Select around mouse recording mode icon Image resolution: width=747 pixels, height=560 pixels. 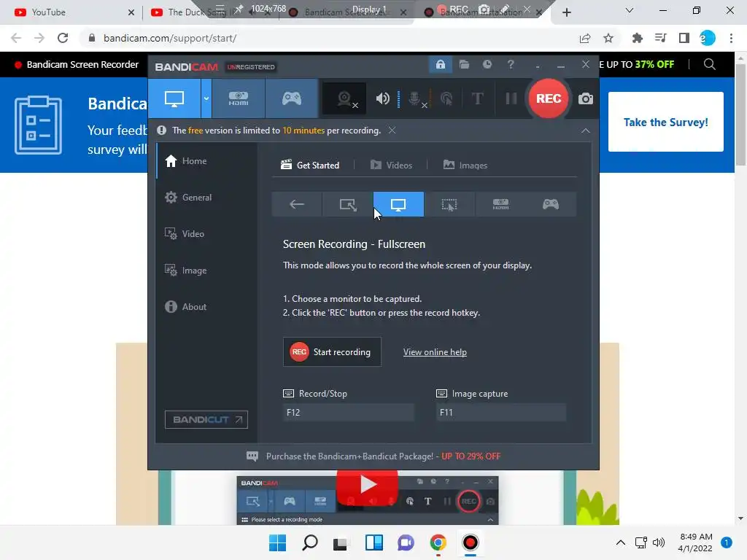pyautogui.click(x=449, y=204)
